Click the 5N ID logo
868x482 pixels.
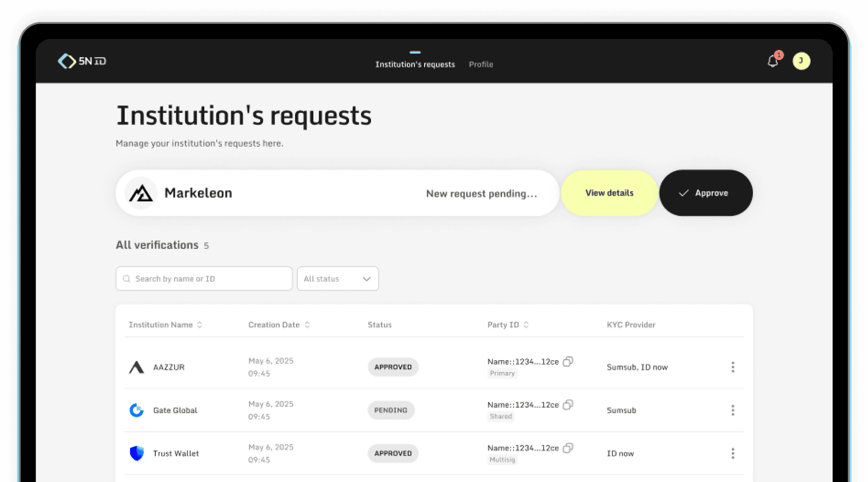[82, 61]
